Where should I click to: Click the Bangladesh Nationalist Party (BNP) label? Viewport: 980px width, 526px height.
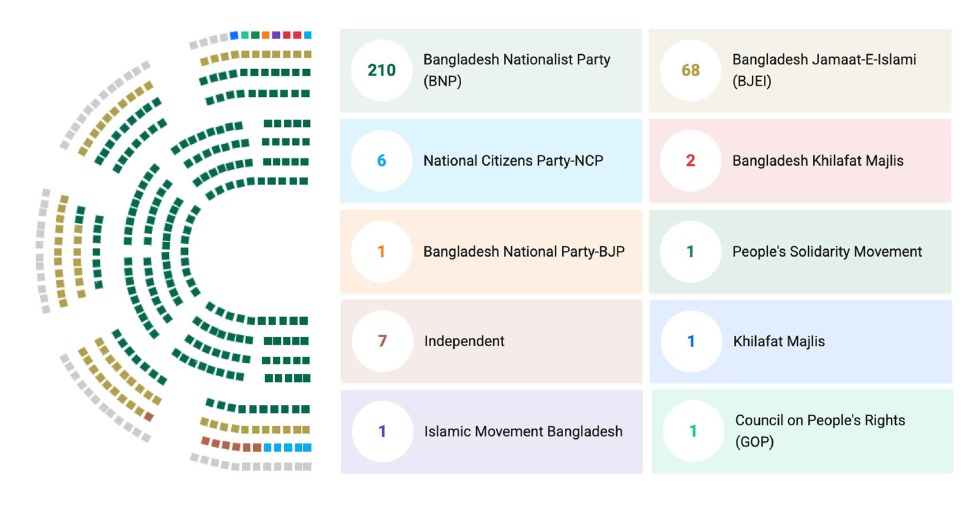(x=517, y=70)
